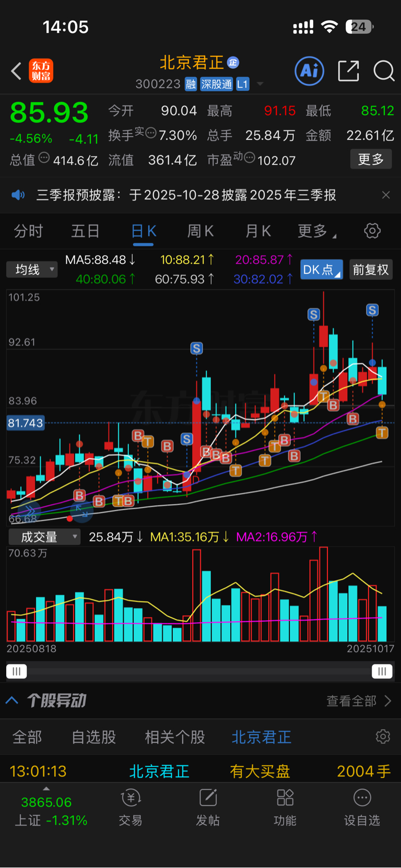Tap the 深股通 badge
Screen dimensions: 401x868
(217, 84)
